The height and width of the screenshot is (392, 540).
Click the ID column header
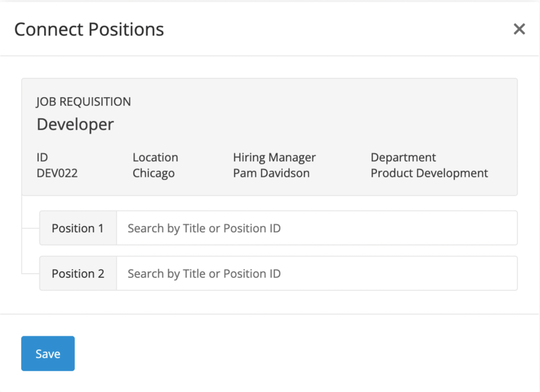(x=42, y=157)
